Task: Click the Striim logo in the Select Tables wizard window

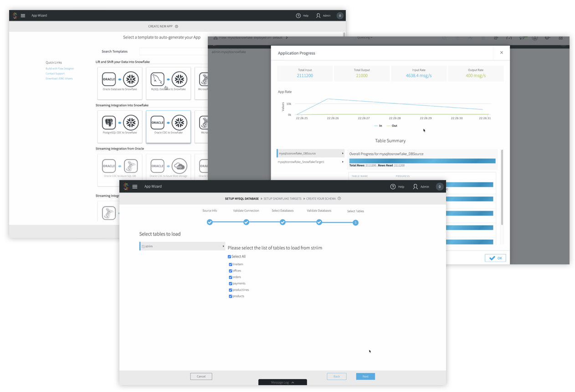Action: coord(126,186)
